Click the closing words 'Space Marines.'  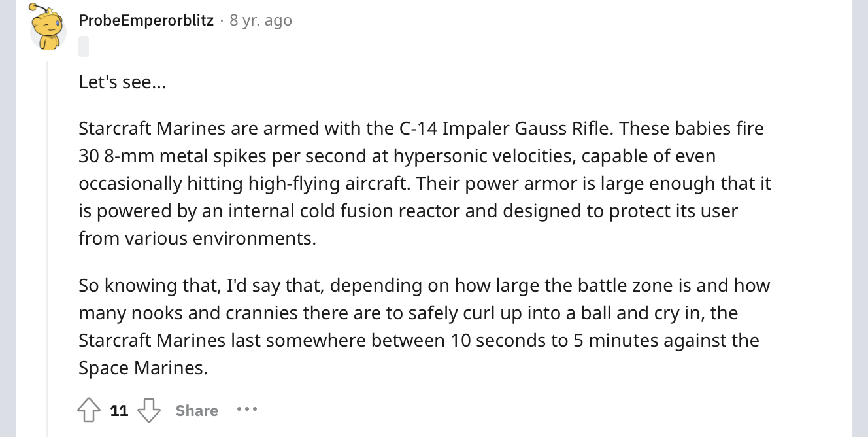(142, 368)
